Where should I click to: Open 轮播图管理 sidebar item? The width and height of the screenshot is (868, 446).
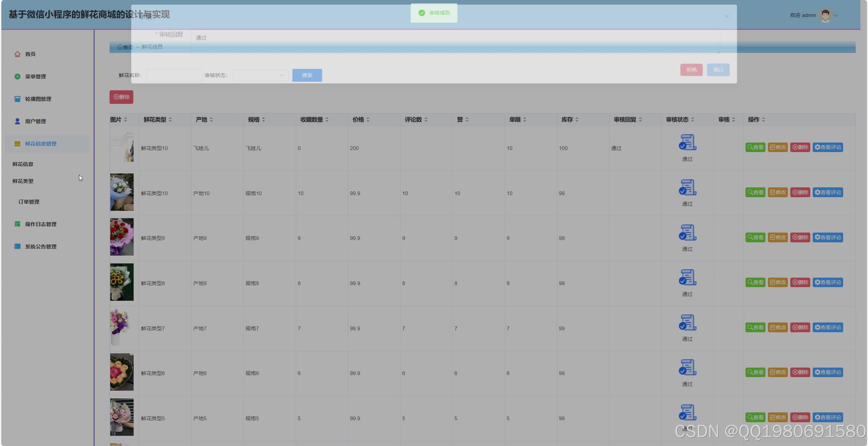pos(38,99)
